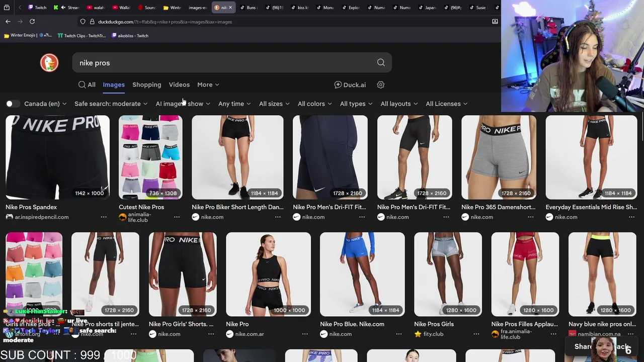Viewport: 644px width, 362px height.
Task: Open the Nike Pros Spandex image
Action: (57, 157)
